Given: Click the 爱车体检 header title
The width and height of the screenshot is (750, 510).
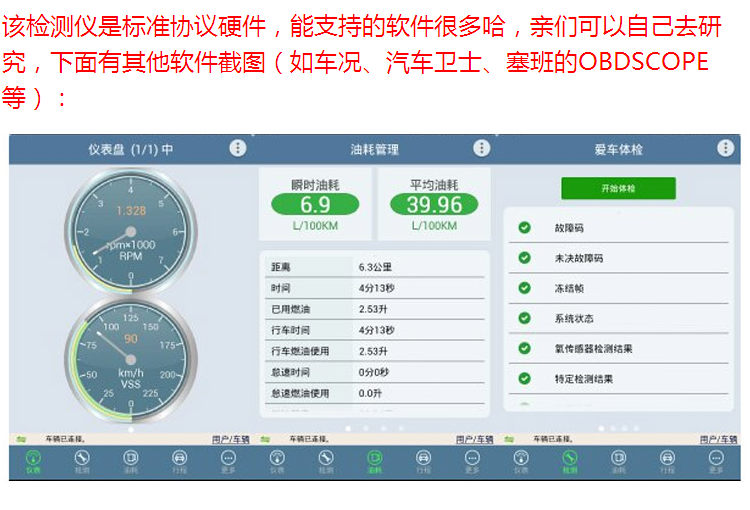Looking at the screenshot, I should coord(618,150).
